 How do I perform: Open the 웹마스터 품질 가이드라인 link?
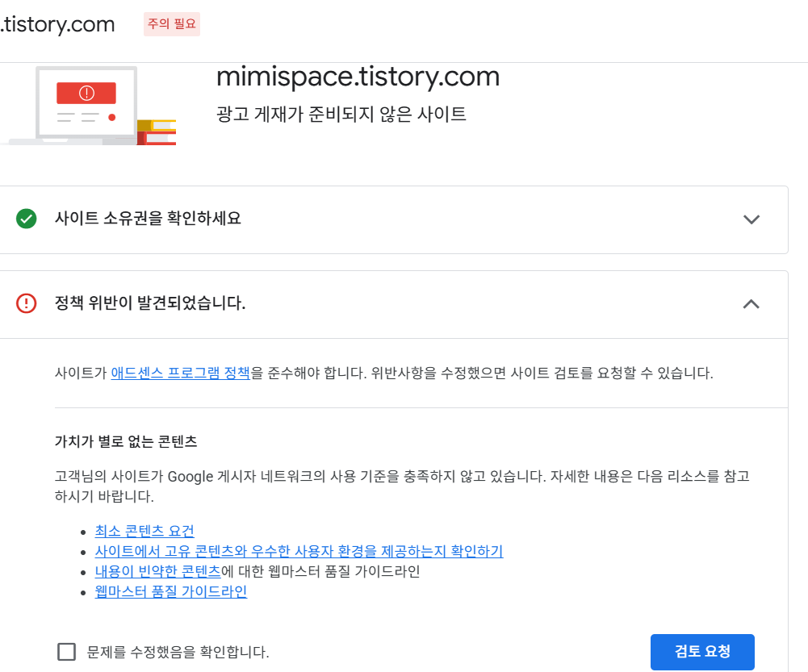pos(170,591)
